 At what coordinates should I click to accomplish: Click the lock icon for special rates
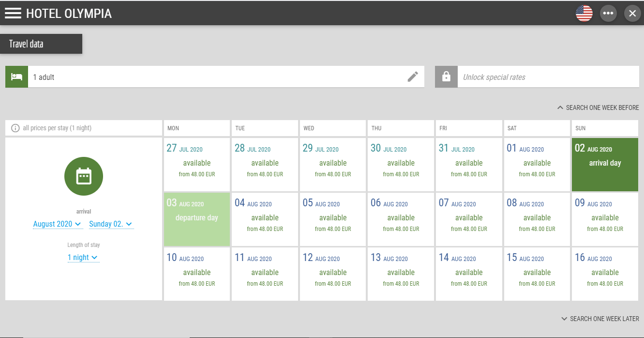pyautogui.click(x=447, y=77)
